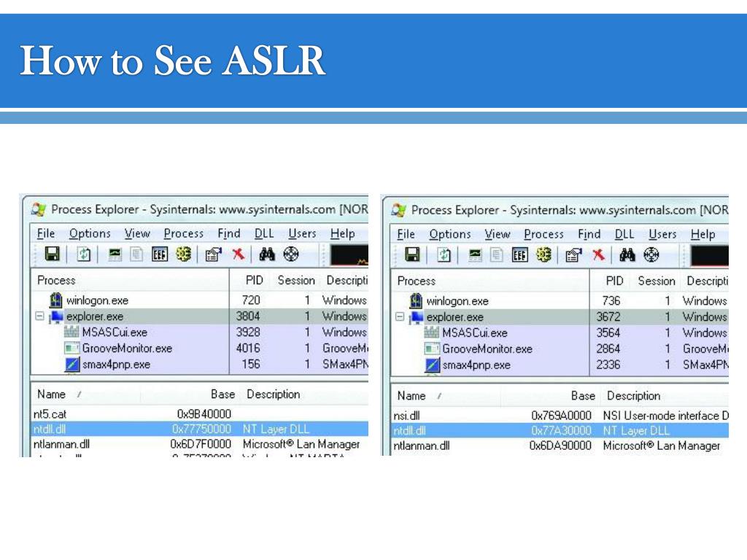Open Users menu in right window
747x560 pixels.
662,234
